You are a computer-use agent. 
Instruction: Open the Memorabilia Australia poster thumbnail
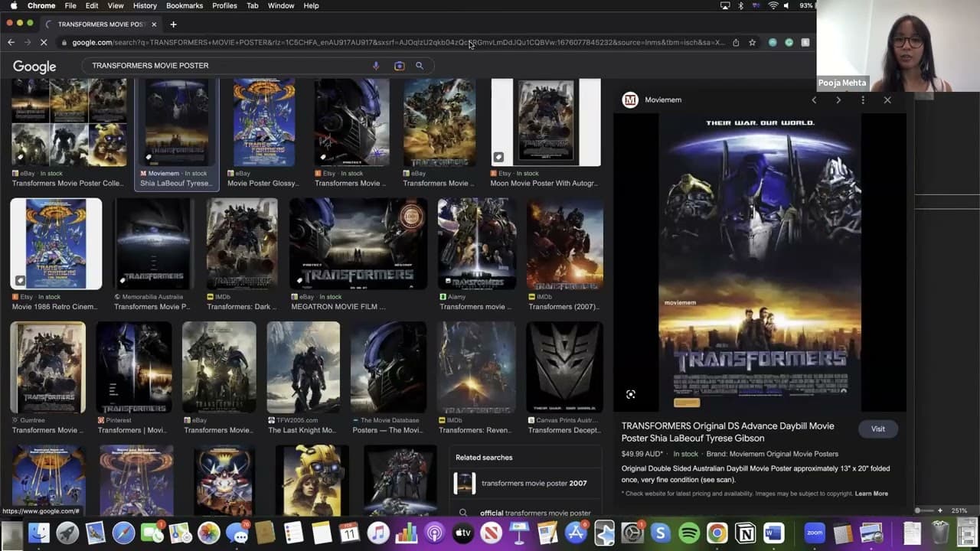[x=153, y=244]
